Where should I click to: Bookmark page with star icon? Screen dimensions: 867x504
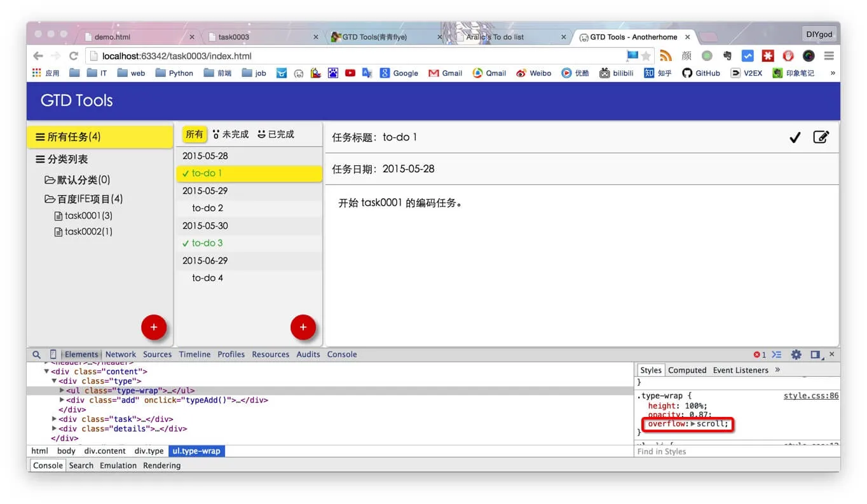pos(646,56)
